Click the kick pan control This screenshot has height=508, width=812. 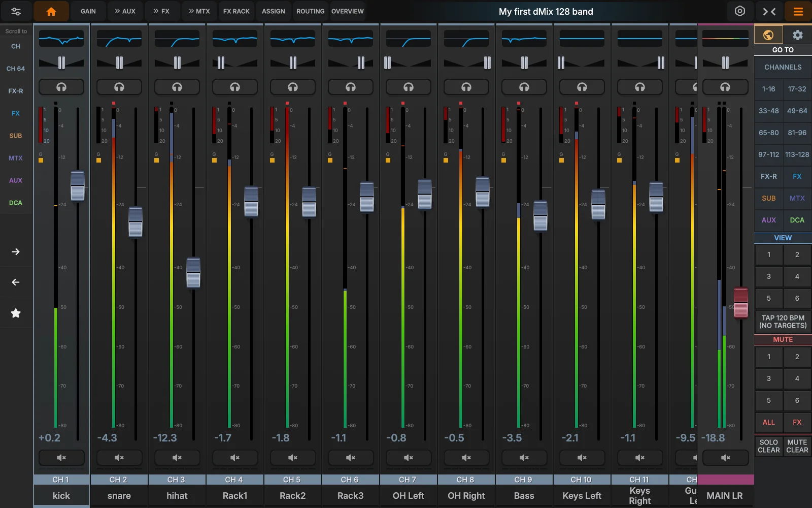61,62
